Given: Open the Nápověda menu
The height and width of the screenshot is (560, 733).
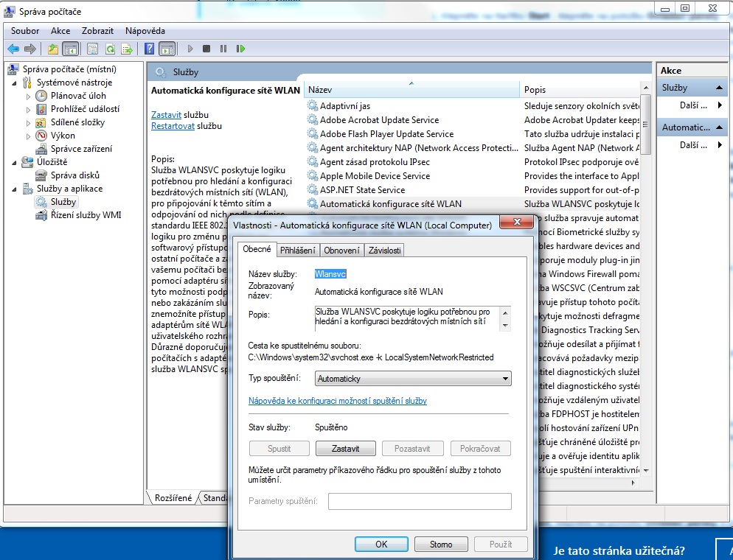Looking at the screenshot, I should click(145, 31).
